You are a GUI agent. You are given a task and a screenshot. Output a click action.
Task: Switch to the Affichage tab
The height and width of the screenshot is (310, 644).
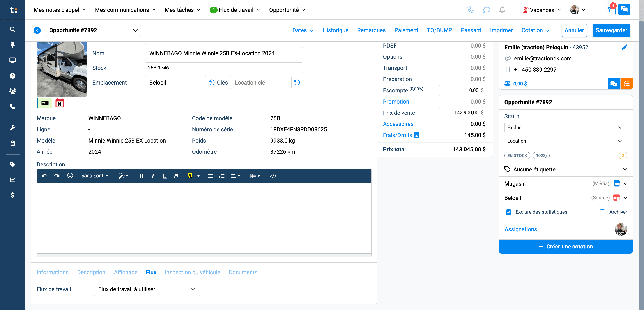pos(126,272)
